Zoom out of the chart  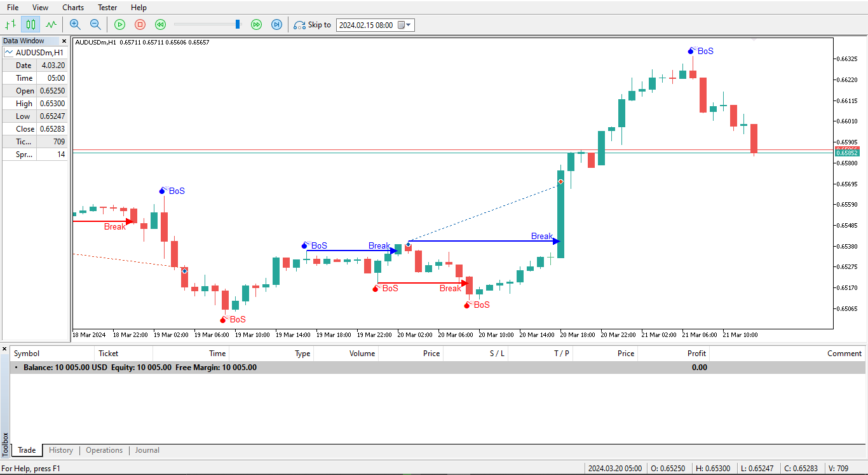tap(95, 24)
